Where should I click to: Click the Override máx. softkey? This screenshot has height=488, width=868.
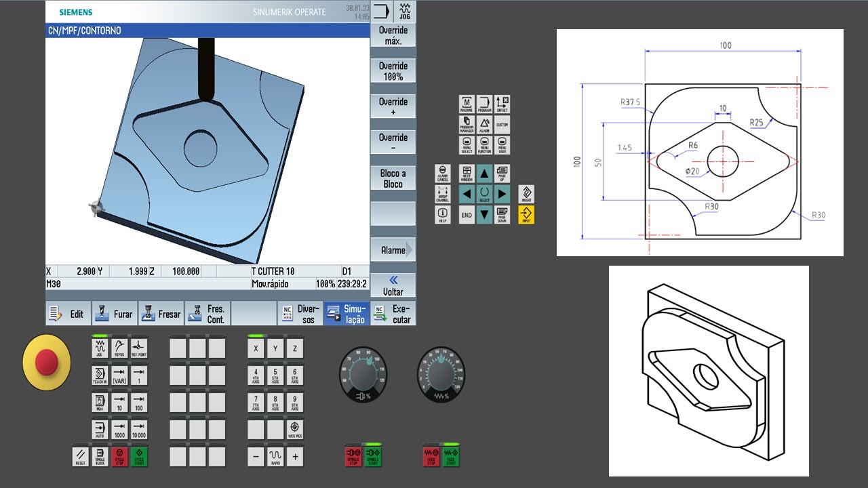click(393, 36)
